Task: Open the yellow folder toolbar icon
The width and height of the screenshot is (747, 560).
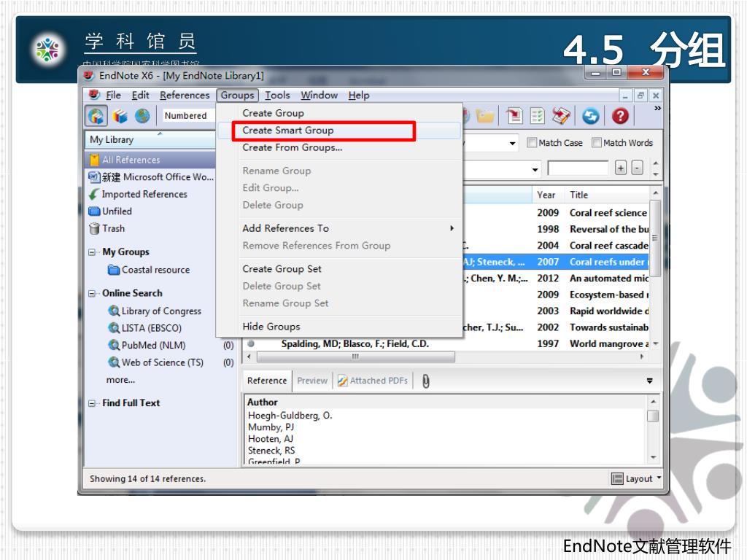Action: click(x=485, y=116)
